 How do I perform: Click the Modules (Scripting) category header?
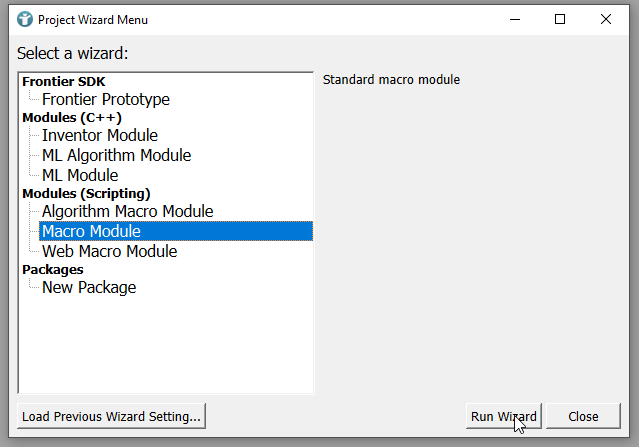pyautogui.click(x=86, y=193)
